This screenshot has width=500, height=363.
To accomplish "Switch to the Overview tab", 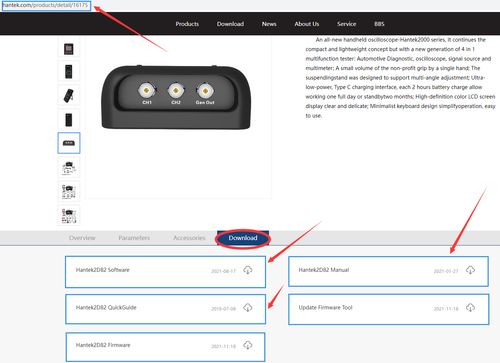I will point(82,238).
